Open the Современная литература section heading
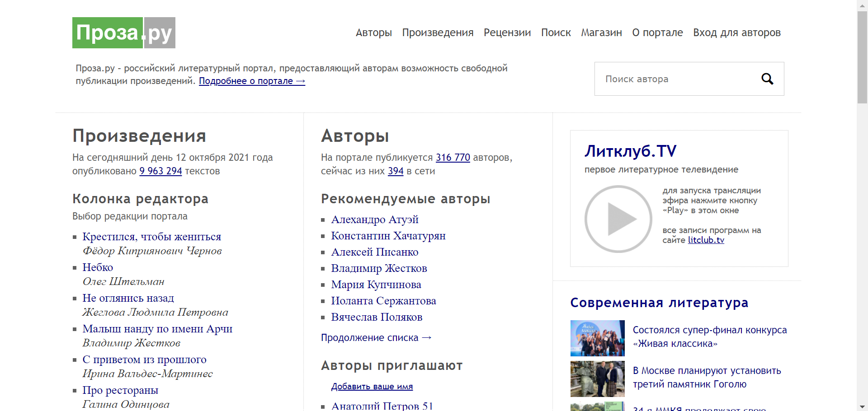Image resolution: width=868 pixels, height=411 pixels. [x=659, y=303]
